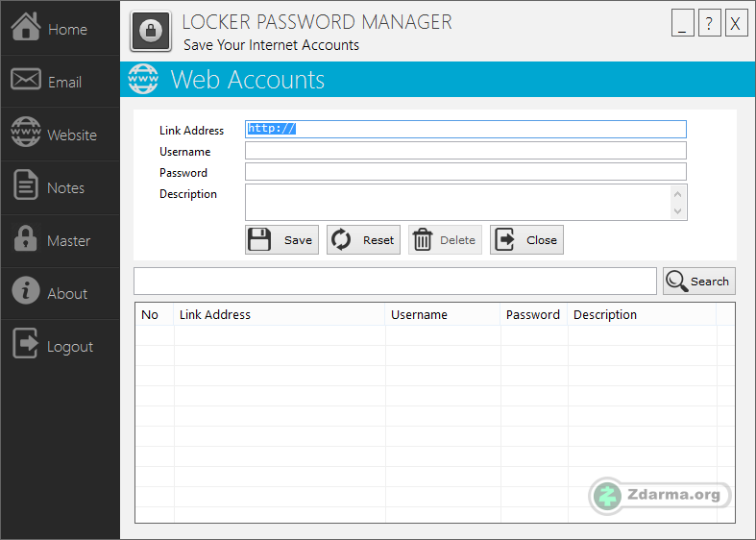This screenshot has height=540, width=756.
Task: Click the Username column header
Action: [x=443, y=314]
